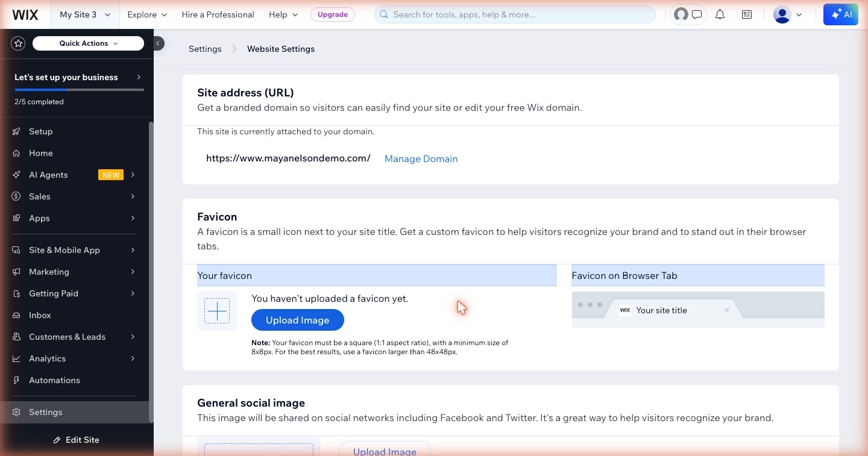Open the Quick Actions dropdown
Viewport: 868px width, 456px height.
click(88, 43)
